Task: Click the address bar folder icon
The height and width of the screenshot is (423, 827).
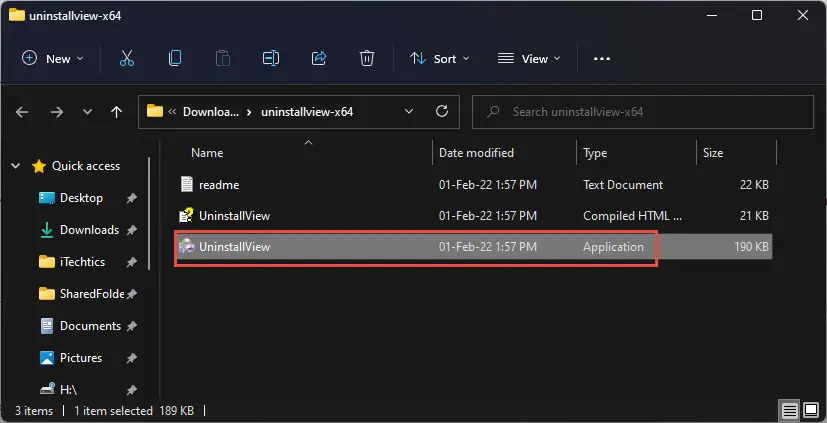Action: (x=155, y=111)
